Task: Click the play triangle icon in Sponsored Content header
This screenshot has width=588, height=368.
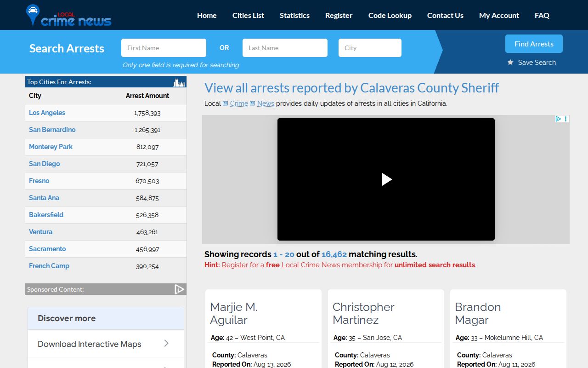Action: (179, 289)
